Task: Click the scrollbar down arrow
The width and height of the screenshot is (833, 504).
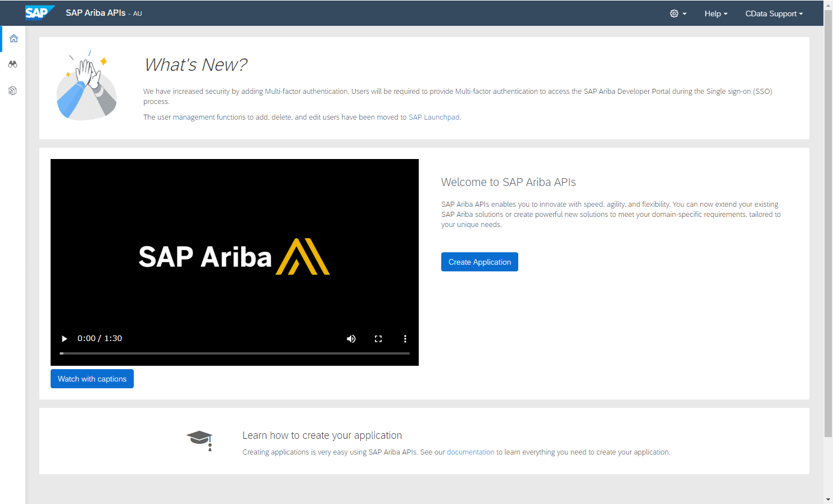Action: [828, 500]
